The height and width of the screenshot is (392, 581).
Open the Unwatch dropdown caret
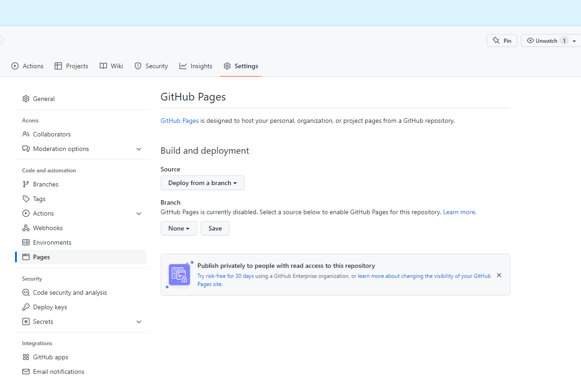coord(574,41)
